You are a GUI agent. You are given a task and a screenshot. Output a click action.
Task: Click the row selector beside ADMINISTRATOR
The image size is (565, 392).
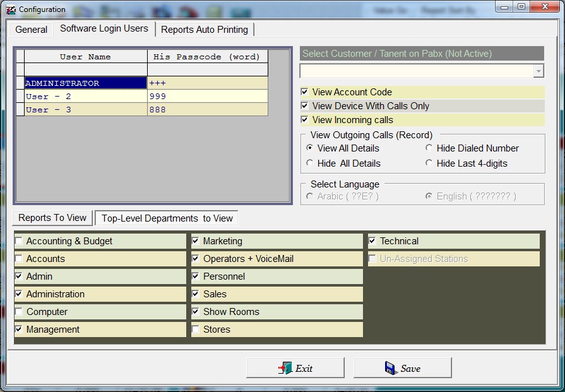(x=20, y=83)
